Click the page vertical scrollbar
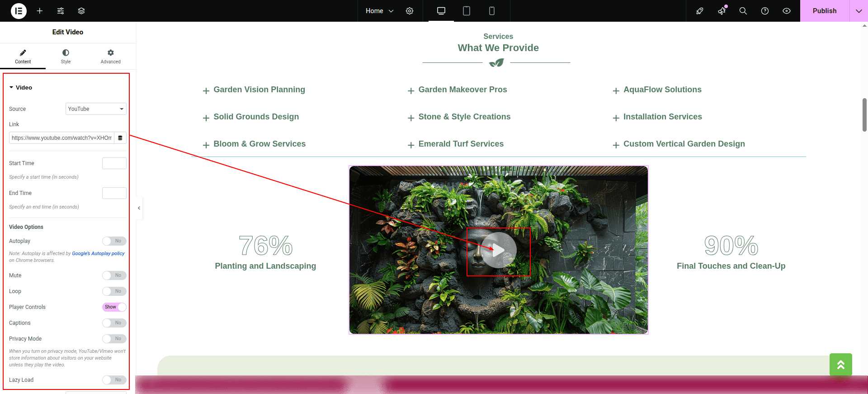The width and height of the screenshot is (868, 394). point(864,115)
